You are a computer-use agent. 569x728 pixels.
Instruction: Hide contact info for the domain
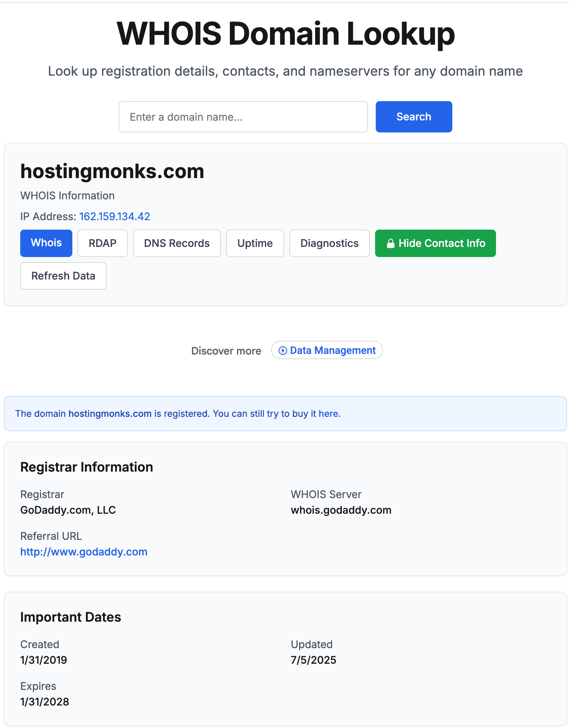pos(435,243)
